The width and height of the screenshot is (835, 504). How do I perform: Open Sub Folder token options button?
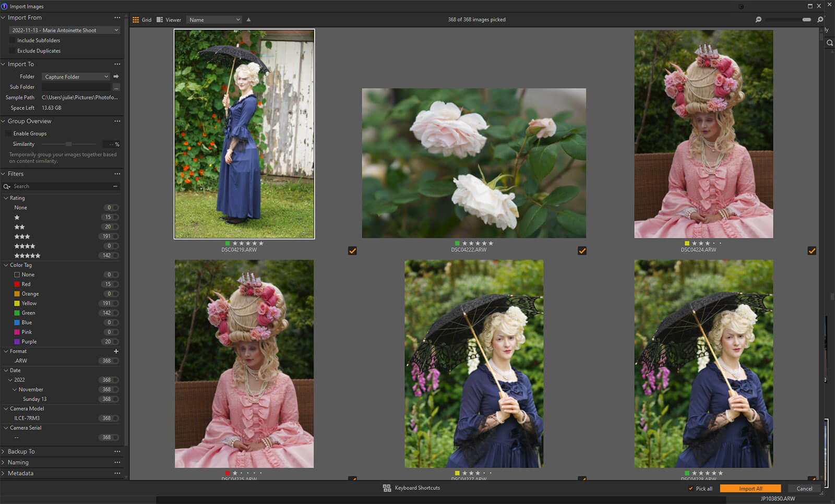point(116,87)
